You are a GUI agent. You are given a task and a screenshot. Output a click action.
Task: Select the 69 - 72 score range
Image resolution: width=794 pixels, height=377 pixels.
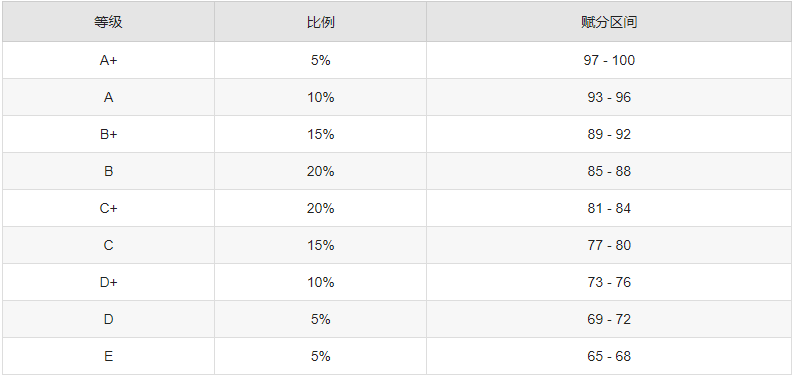pyautogui.click(x=609, y=319)
